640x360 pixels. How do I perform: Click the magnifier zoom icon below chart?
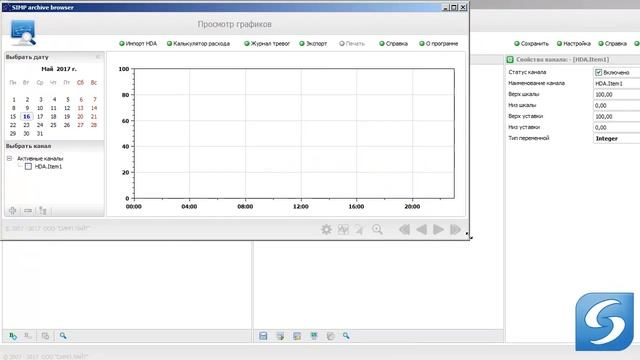[377, 229]
